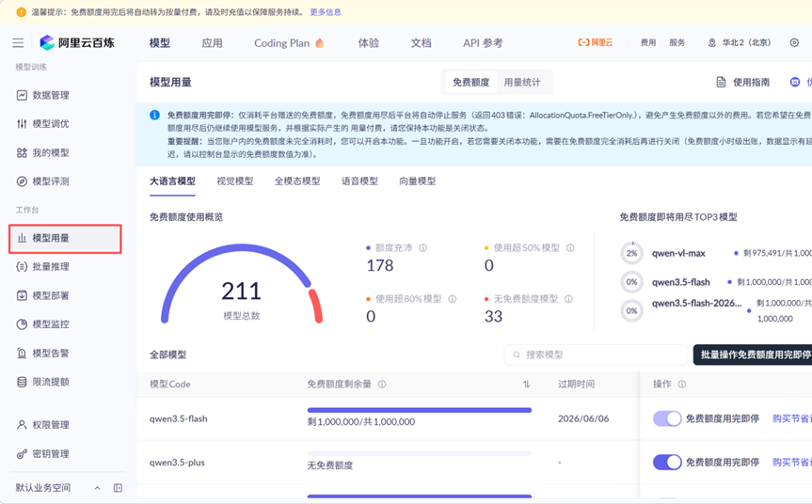Click the 模型告警 bell icon

[22, 353]
